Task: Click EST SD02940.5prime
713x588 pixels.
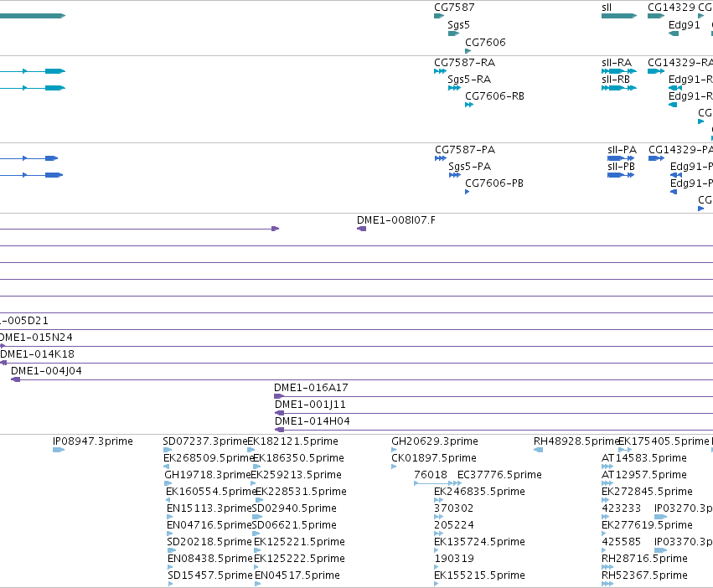Action: 294,509
